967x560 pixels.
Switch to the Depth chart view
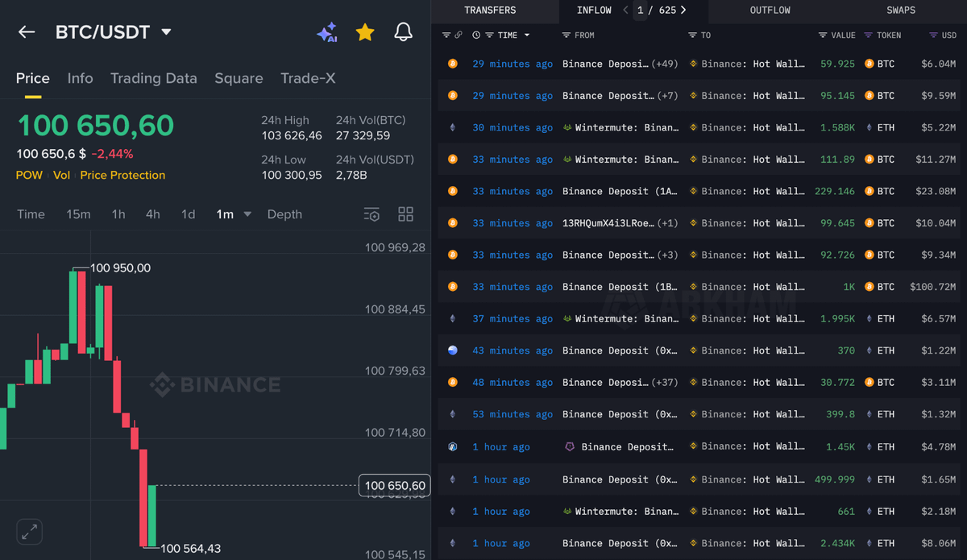coord(284,214)
